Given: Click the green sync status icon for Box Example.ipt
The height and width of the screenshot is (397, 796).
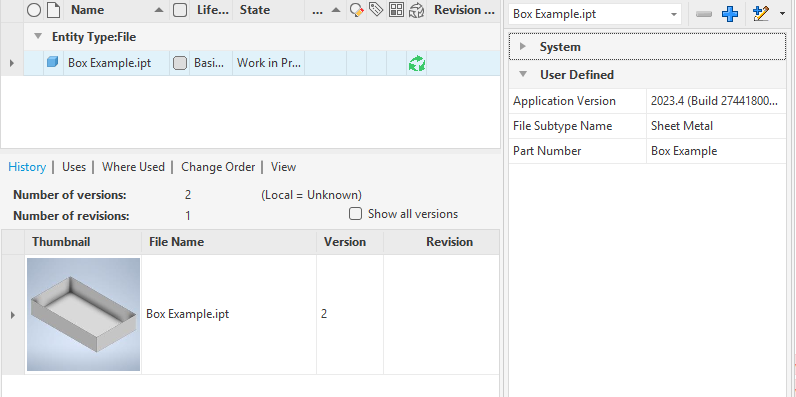Looking at the screenshot, I should tap(417, 63).
